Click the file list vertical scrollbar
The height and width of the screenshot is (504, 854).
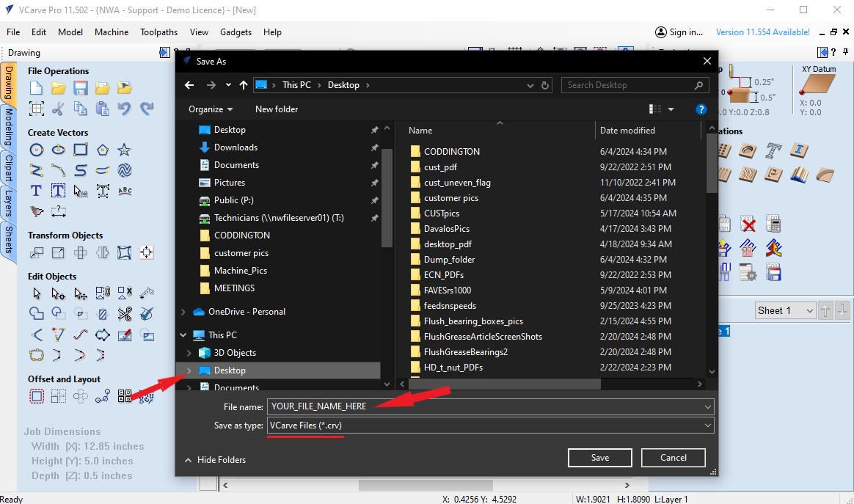(712, 164)
